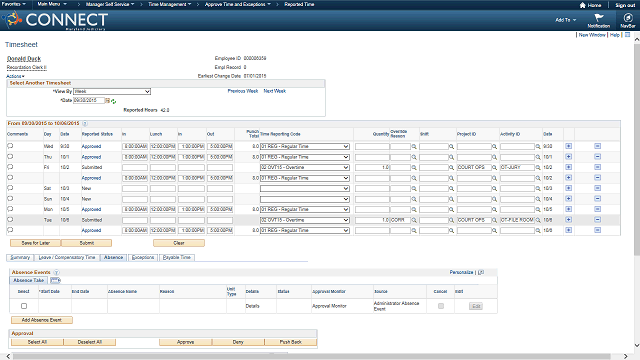Open comment bubble for Wed 9/30 row
Image resolution: width=640 pixels, height=360 pixels.
point(10,146)
